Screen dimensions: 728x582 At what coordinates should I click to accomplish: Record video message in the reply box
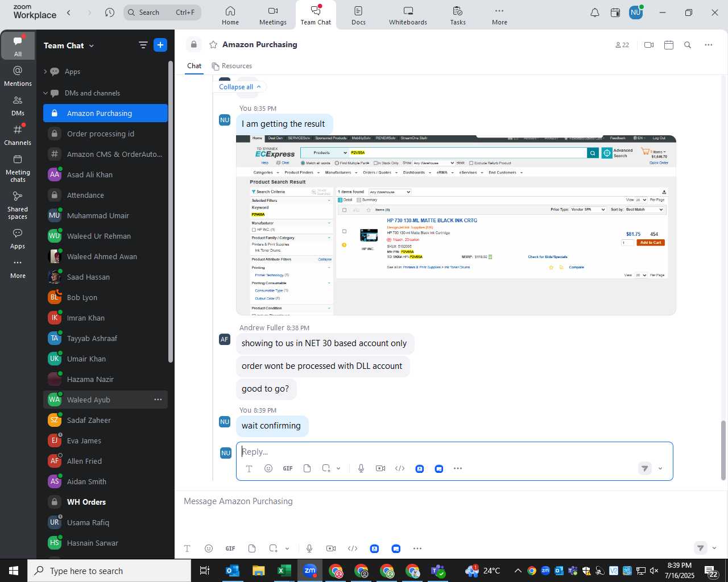click(x=380, y=468)
